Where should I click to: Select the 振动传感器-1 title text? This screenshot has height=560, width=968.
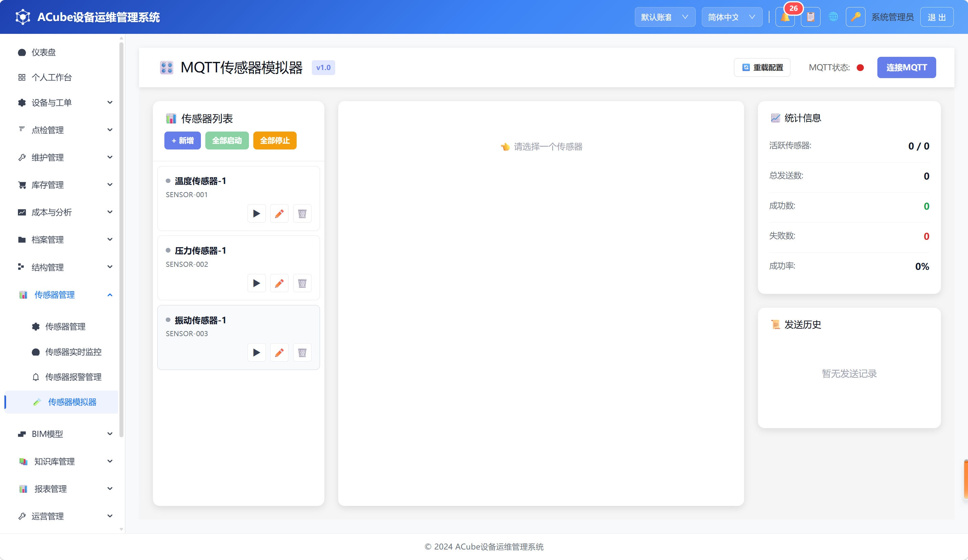point(200,320)
